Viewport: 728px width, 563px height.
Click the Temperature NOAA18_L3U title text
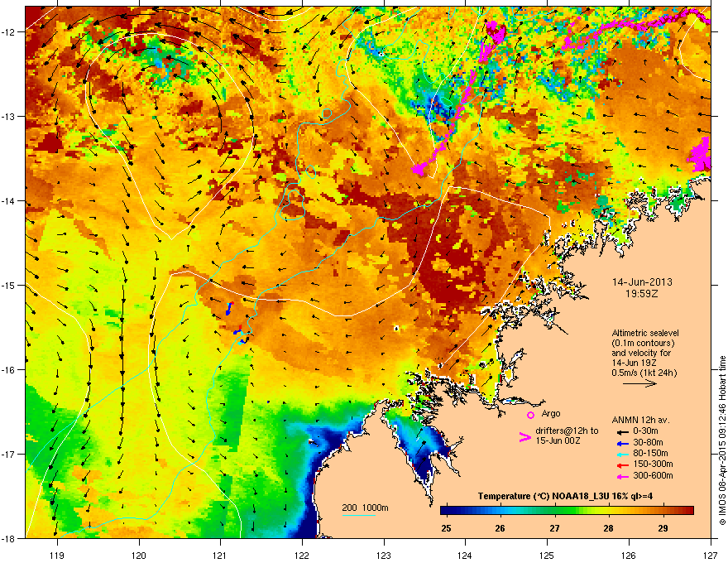(x=565, y=496)
